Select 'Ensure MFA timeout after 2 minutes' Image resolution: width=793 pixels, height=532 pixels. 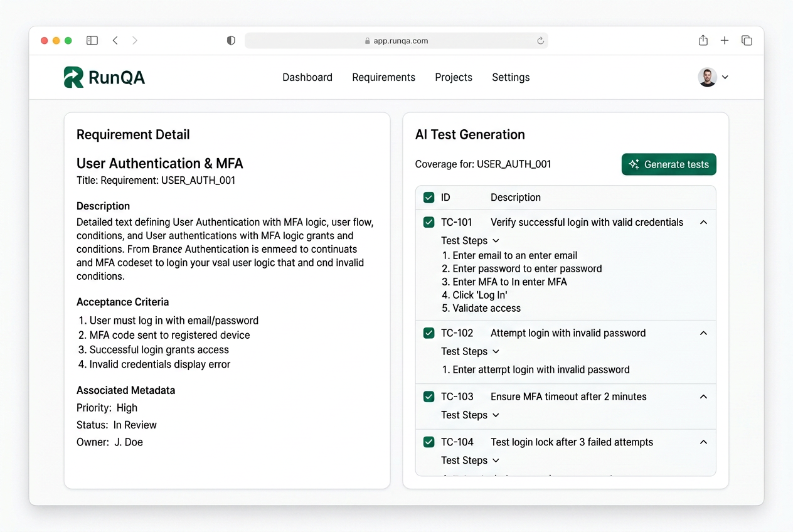pyautogui.click(x=568, y=396)
